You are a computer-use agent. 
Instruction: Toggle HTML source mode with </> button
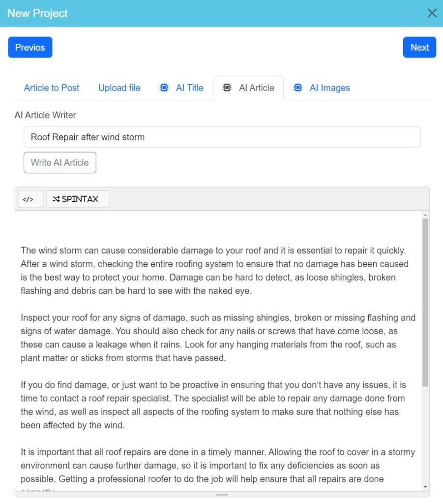(30, 199)
